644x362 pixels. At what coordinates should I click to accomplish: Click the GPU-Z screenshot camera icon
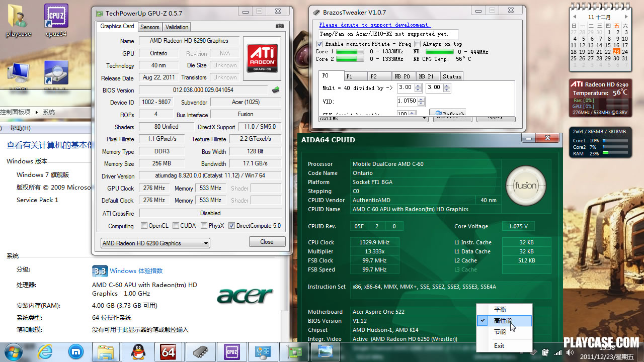pos(280,26)
